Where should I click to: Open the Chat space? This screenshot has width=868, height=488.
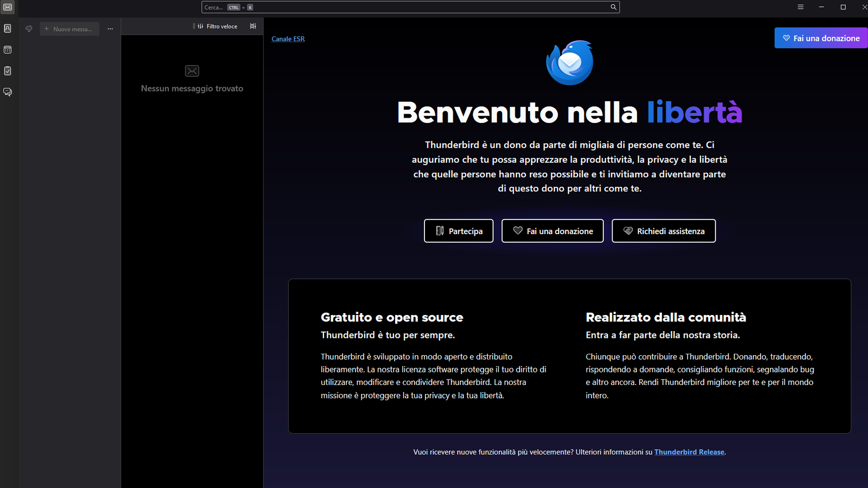click(8, 92)
